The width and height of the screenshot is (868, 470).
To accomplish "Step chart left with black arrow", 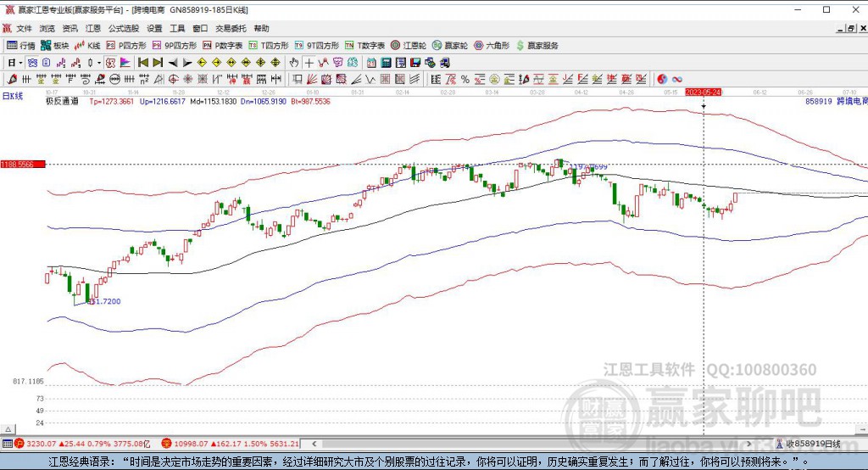I will point(173,63).
